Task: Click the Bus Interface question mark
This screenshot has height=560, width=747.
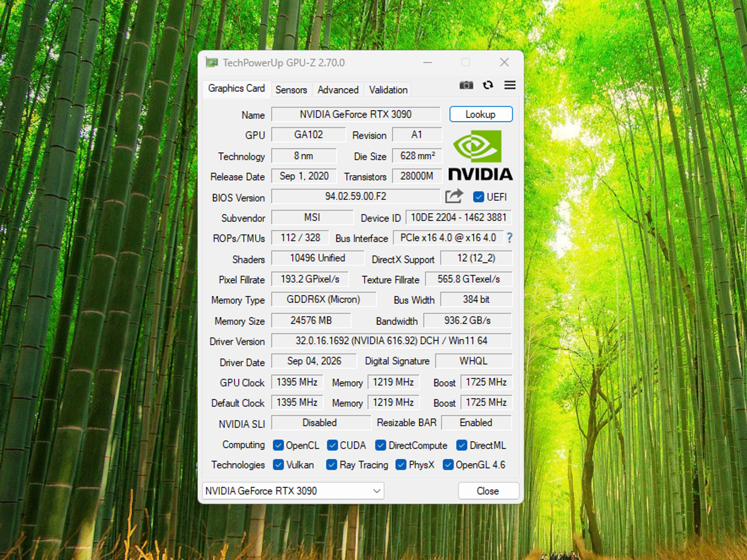Action: [510, 238]
